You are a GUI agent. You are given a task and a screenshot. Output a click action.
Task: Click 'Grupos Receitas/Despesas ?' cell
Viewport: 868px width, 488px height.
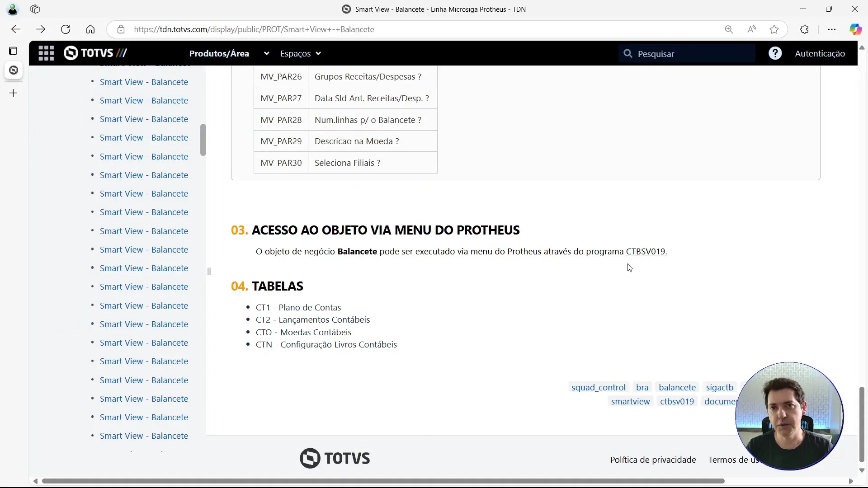tap(373, 76)
